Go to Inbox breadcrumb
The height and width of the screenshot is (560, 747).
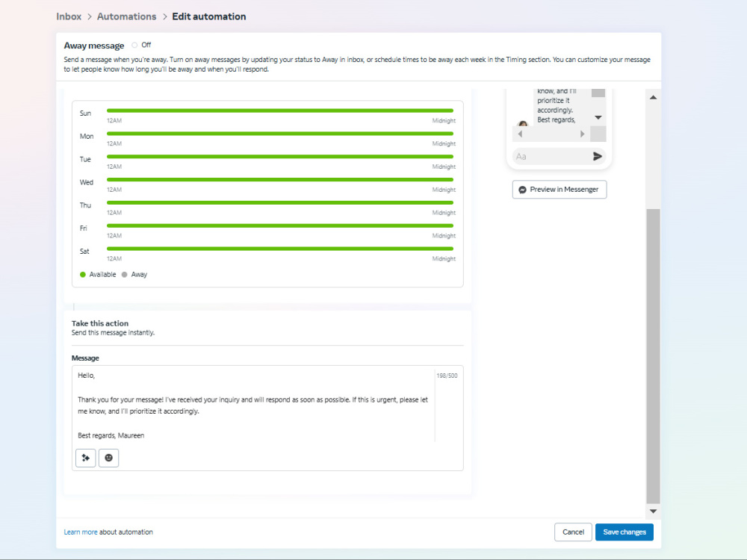pyautogui.click(x=69, y=16)
